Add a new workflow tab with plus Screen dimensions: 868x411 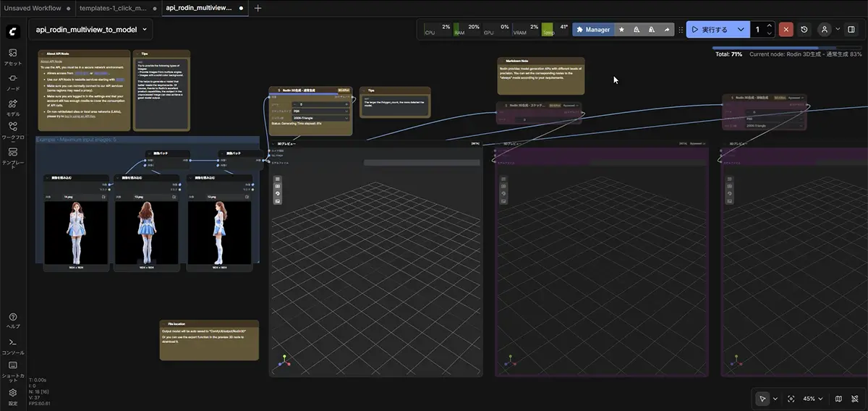(258, 8)
